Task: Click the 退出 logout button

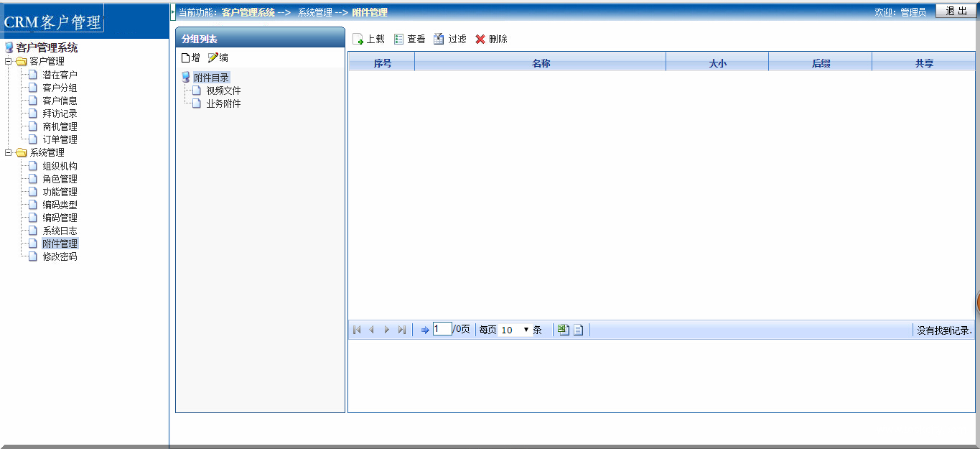Action: coord(956,11)
